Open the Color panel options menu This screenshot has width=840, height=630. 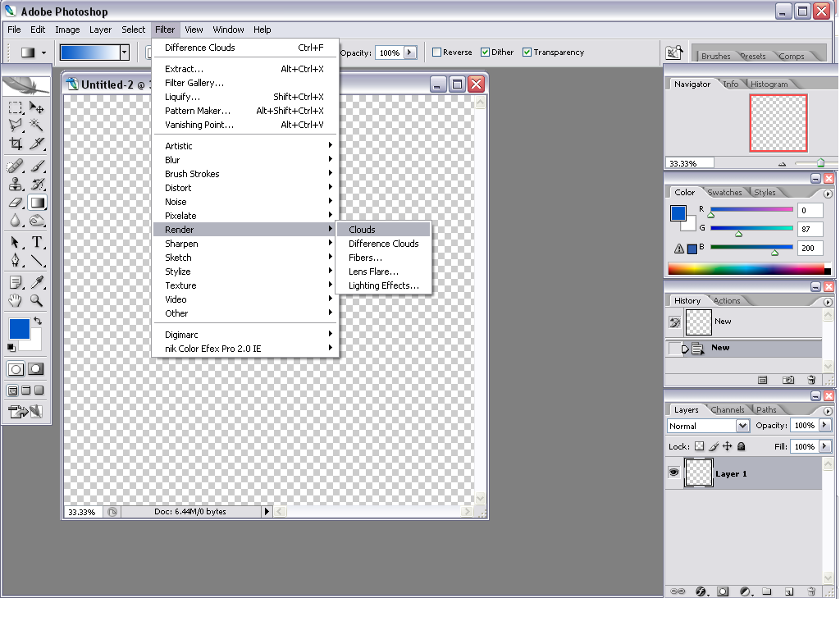[828, 194]
